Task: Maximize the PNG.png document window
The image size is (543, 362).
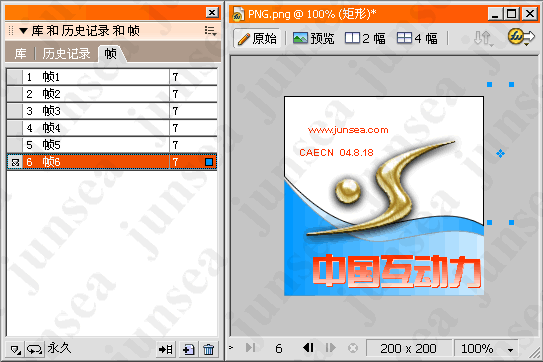Action: click(511, 14)
